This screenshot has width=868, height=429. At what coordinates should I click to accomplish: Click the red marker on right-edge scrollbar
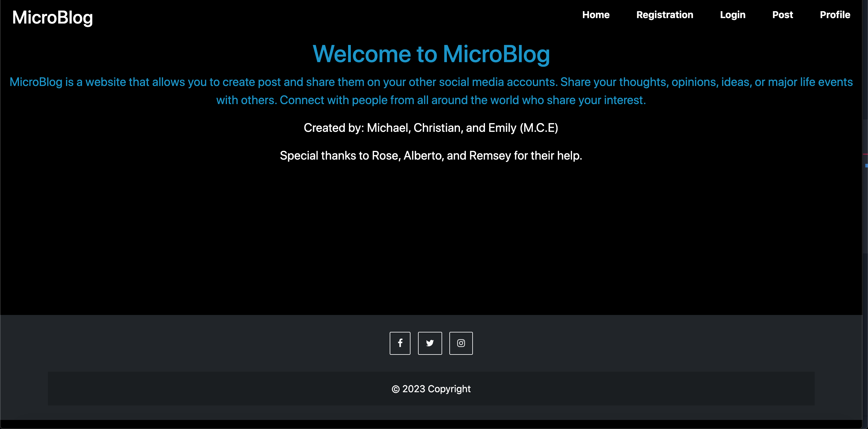[x=865, y=154]
